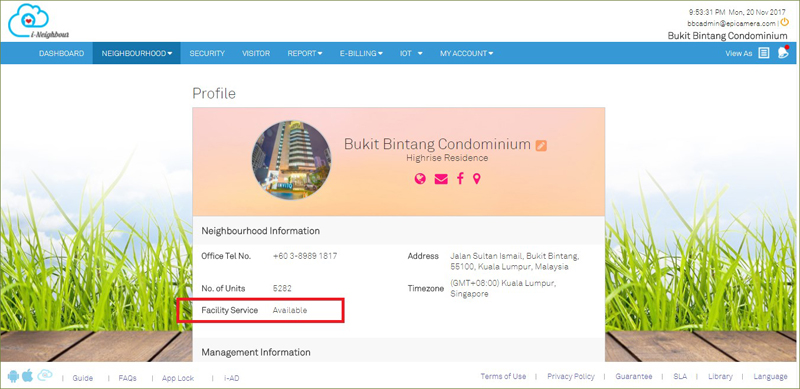Click the Bukit Bintang Condominium header title

[x=728, y=36]
